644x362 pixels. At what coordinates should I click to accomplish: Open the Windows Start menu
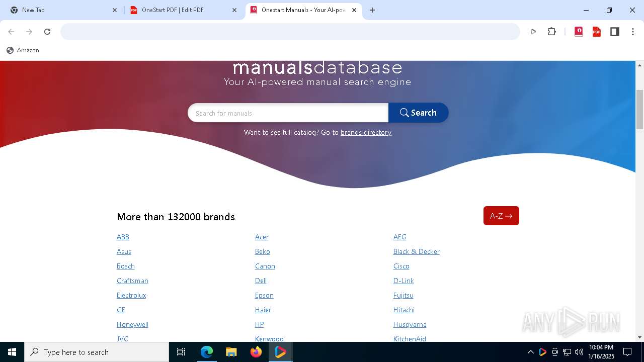(x=12, y=352)
